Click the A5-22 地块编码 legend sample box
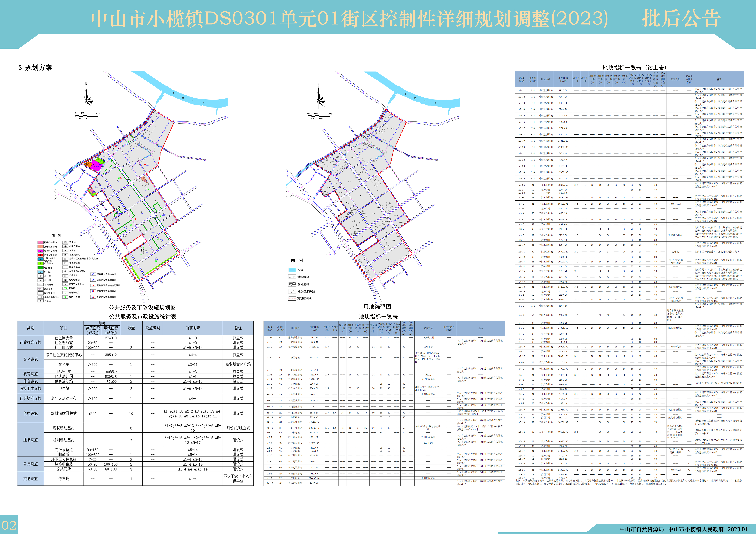Viewport: 756px width, 535px height. 40,284
